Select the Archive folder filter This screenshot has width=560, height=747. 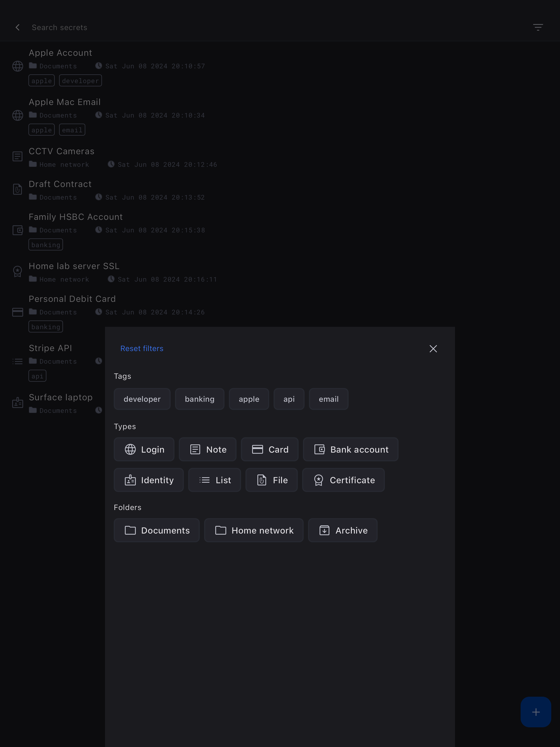tap(343, 530)
